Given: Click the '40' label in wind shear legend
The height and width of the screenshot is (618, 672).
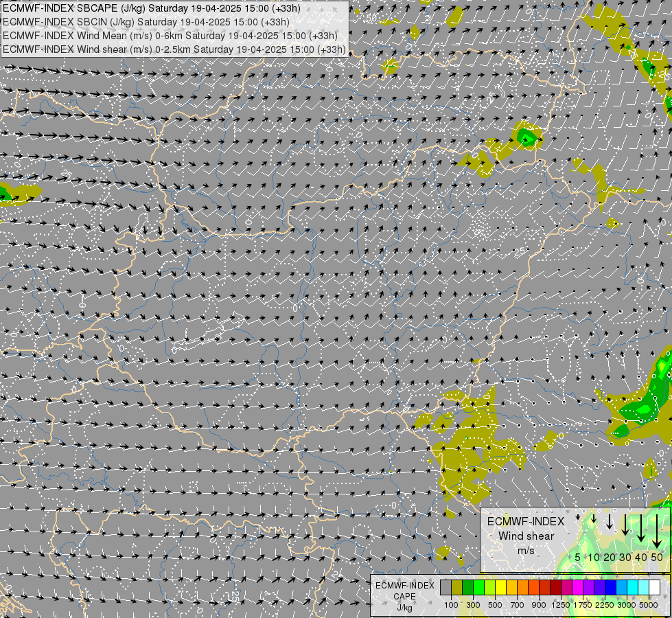Looking at the screenshot, I should [x=641, y=557].
